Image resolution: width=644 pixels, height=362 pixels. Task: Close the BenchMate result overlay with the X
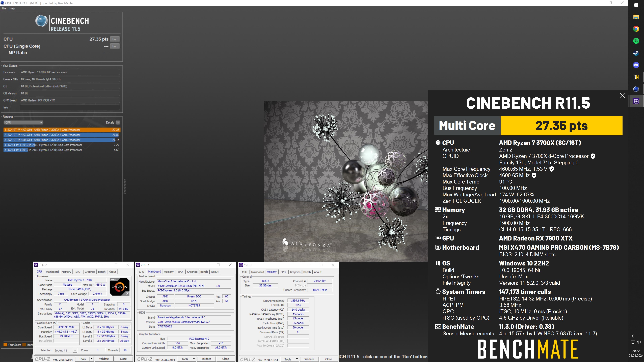[623, 96]
